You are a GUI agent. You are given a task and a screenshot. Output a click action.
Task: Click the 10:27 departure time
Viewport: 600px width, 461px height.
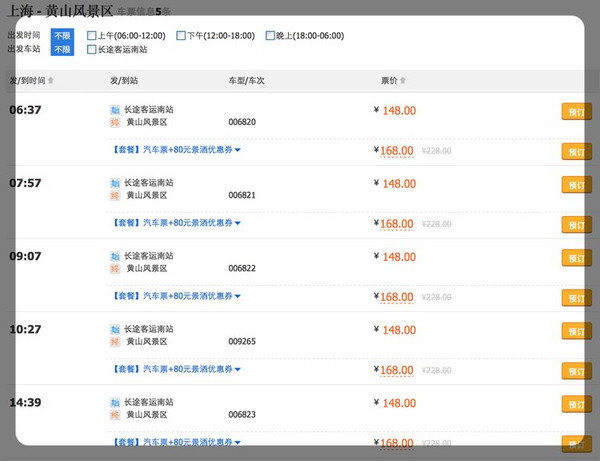[25, 329]
